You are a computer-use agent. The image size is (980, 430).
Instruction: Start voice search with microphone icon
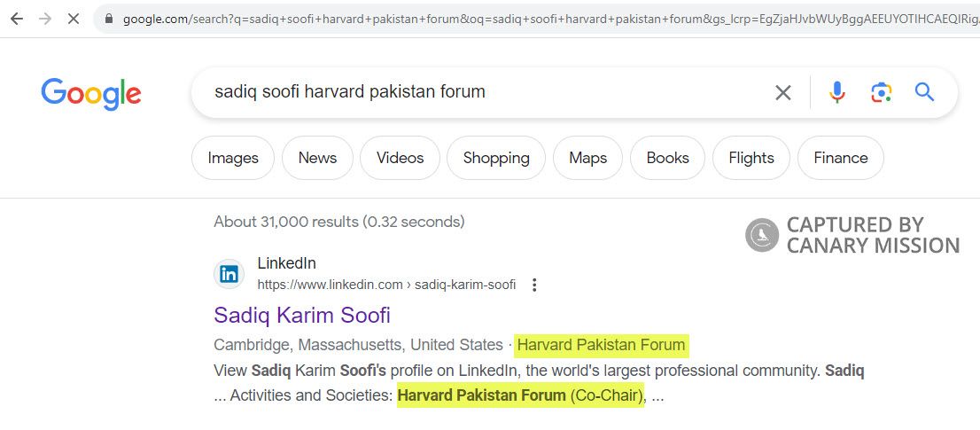tap(836, 92)
